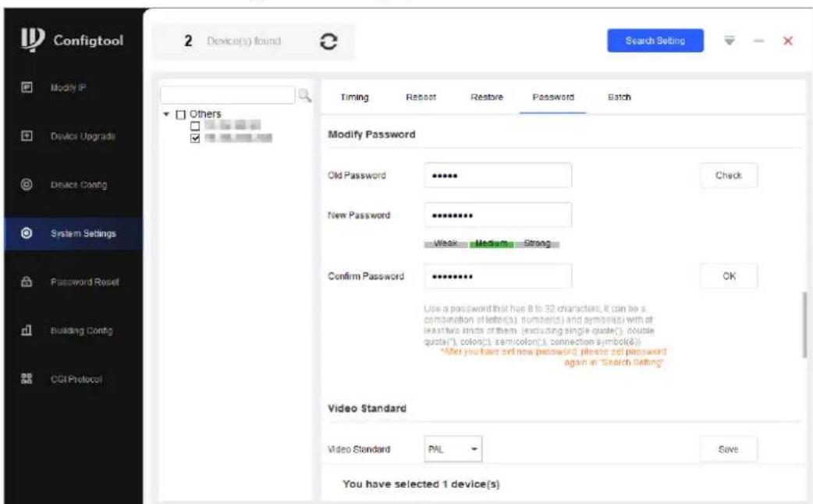Click the device search magnifier icon
Screen dimensions: 813x504
pyautogui.click(x=304, y=95)
